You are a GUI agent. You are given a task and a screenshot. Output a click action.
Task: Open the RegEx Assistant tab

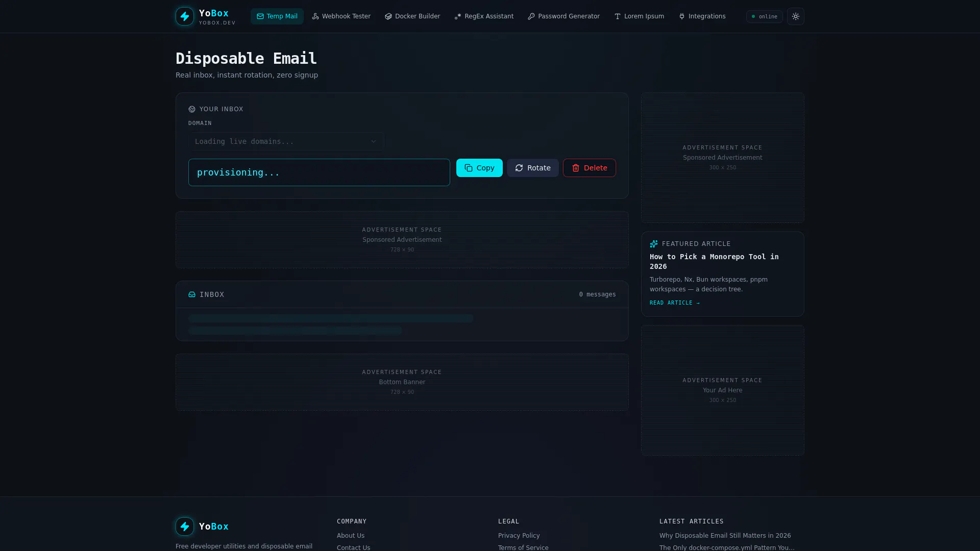pos(484,16)
